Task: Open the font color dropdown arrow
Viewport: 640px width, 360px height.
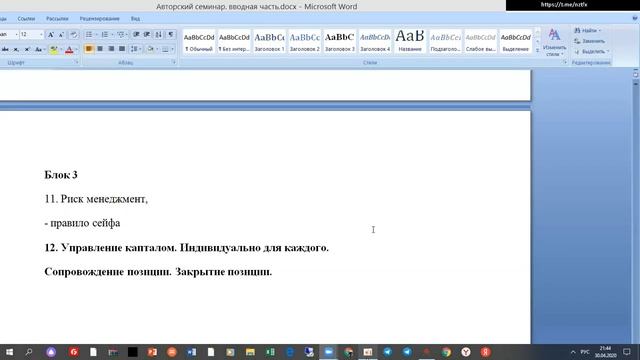Action: click(x=77, y=49)
